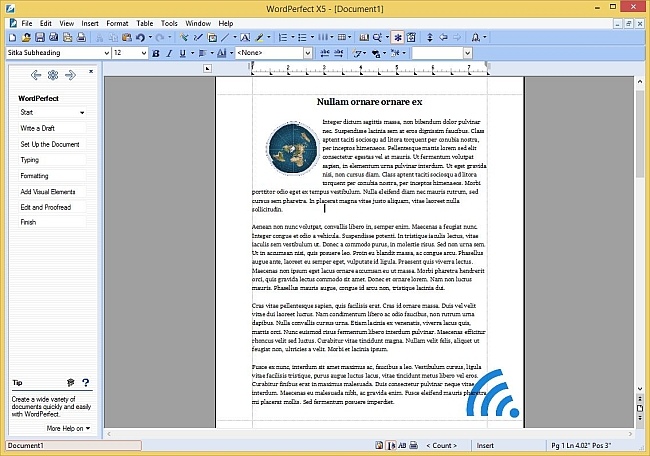Toggle the shadow cursor status bar button
The height and width of the screenshot is (456, 650).
point(390,445)
